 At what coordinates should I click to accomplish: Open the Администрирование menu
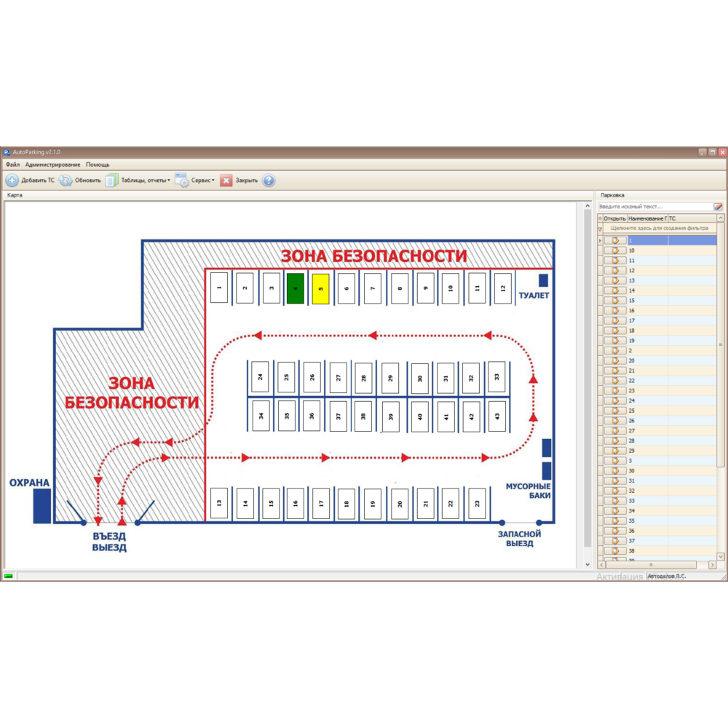tap(52, 165)
